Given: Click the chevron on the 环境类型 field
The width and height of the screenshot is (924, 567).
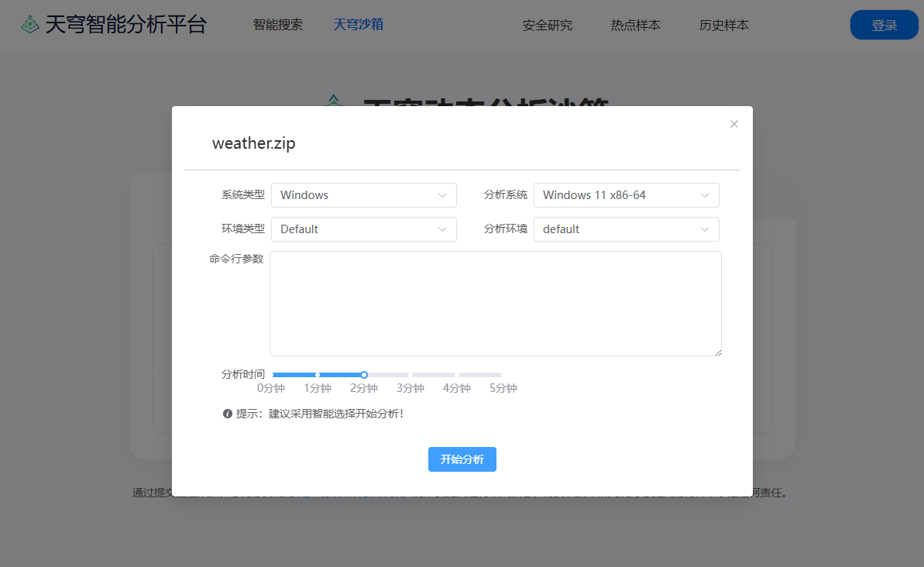Looking at the screenshot, I should click(441, 229).
